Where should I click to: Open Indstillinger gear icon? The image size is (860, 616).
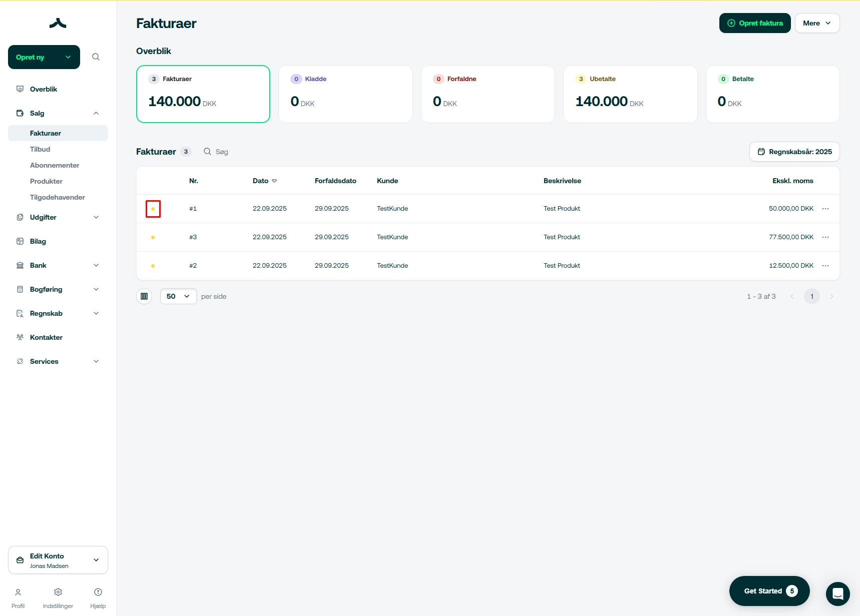(x=58, y=592)
